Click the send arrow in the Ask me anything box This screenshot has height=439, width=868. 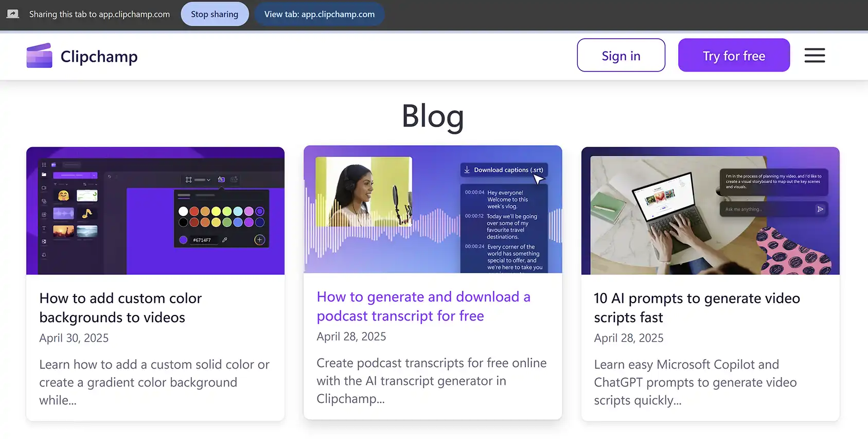click(x=820, y=209)
